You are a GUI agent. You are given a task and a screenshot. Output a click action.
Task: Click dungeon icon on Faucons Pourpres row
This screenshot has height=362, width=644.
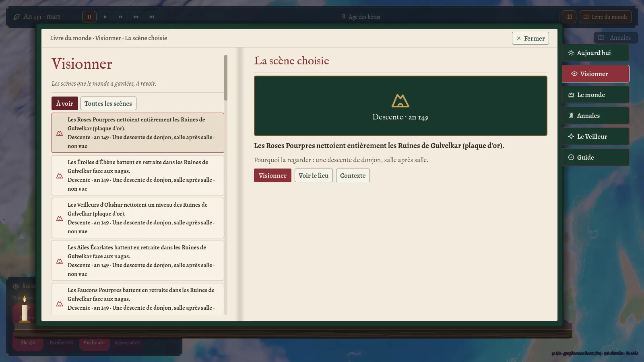point(60,304)
